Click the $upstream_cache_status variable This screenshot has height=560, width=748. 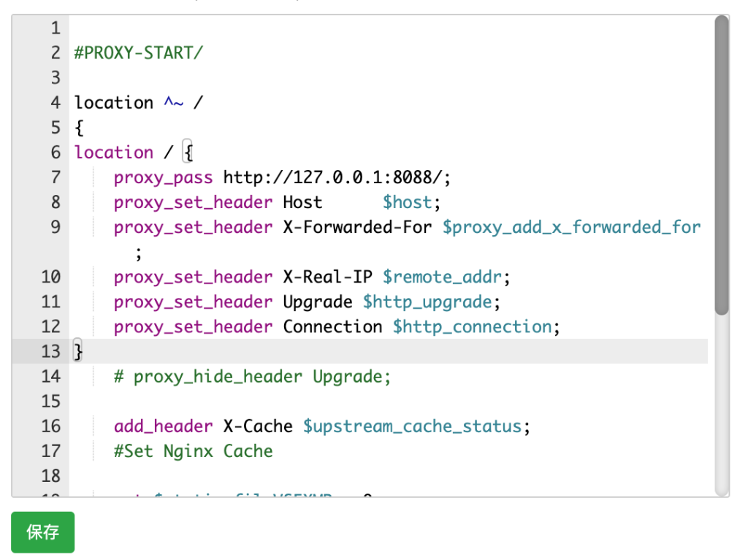[412, 426]
